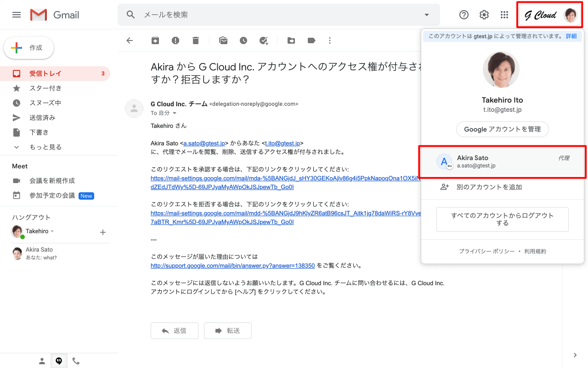The width and height of the screenshot is (588, 368).
Task: Archive this message
Action: (155, 40)
